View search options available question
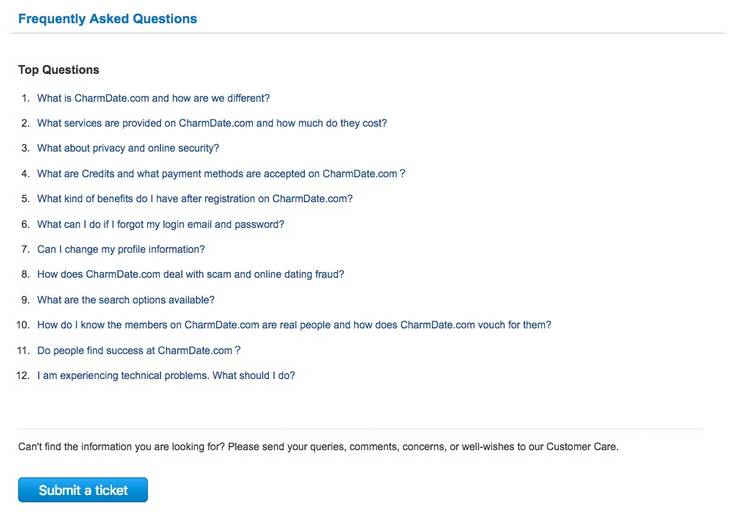738x518 pixels. pyautogui.click(x=126, y=300)
